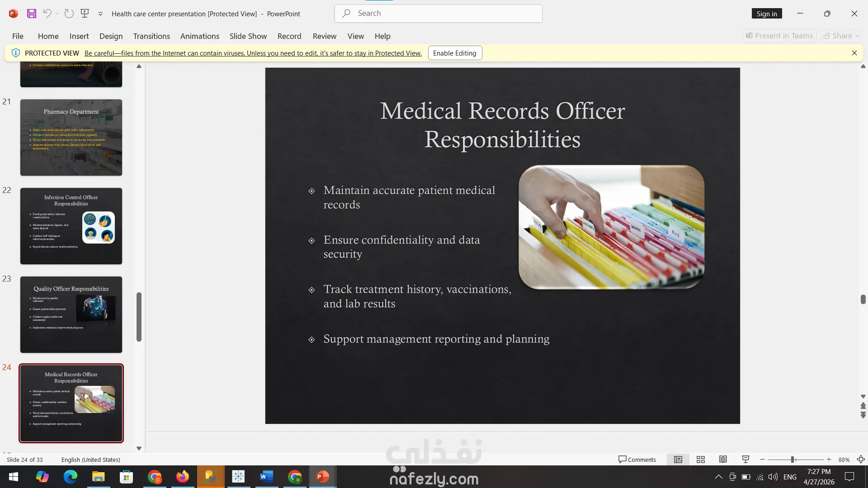
Task: Click the 'Slide 24 of 33' status indicator
Action: point(25,460)
